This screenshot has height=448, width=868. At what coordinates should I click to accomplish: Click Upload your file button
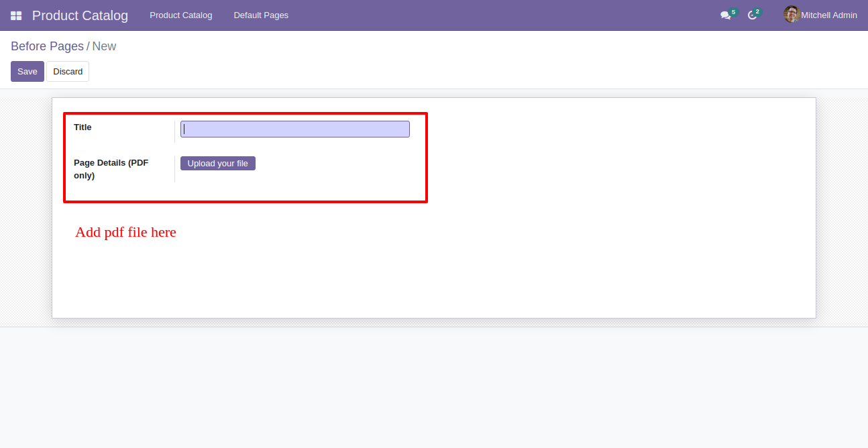coord(218,164)
